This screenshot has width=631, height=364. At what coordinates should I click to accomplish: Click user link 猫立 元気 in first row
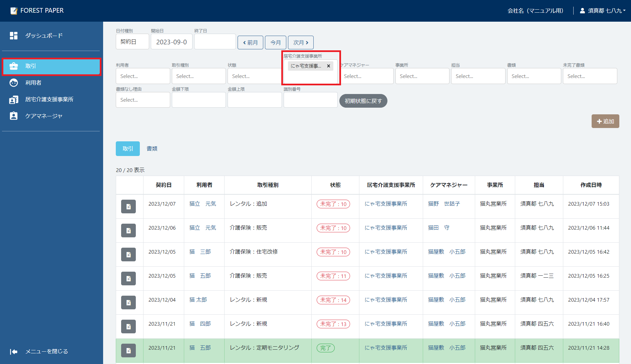click(203, 204)
